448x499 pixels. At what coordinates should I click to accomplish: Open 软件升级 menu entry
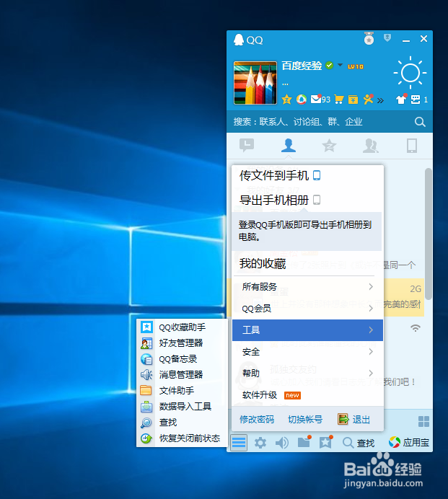307,395
